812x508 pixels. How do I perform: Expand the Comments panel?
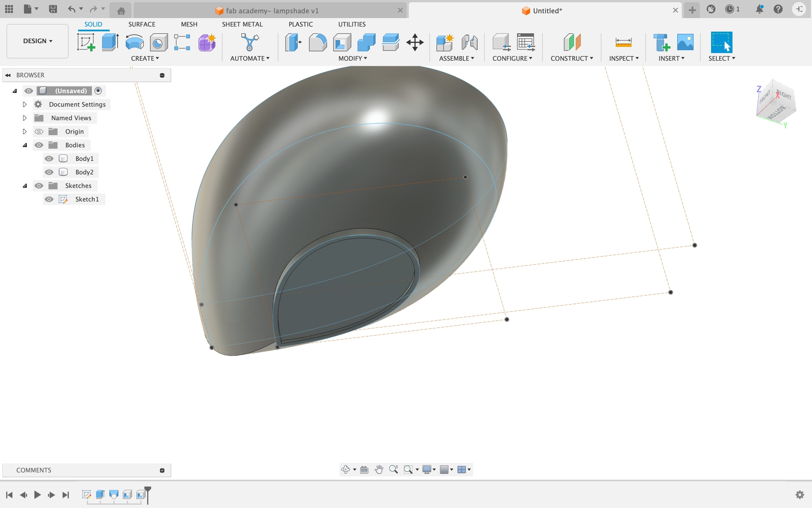[162, 470]
